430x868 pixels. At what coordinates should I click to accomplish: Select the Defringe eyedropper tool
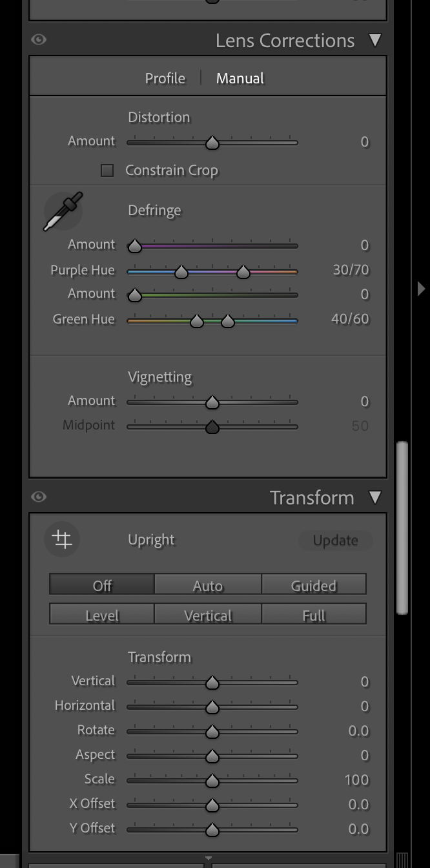pyautogui.click(x=63, y=211)
